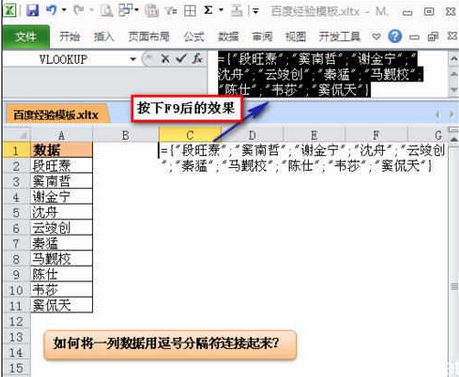This screenshot has height=377, width=459.
Task: Click the filter icon in quick toolbar
Action: (171, 11)
